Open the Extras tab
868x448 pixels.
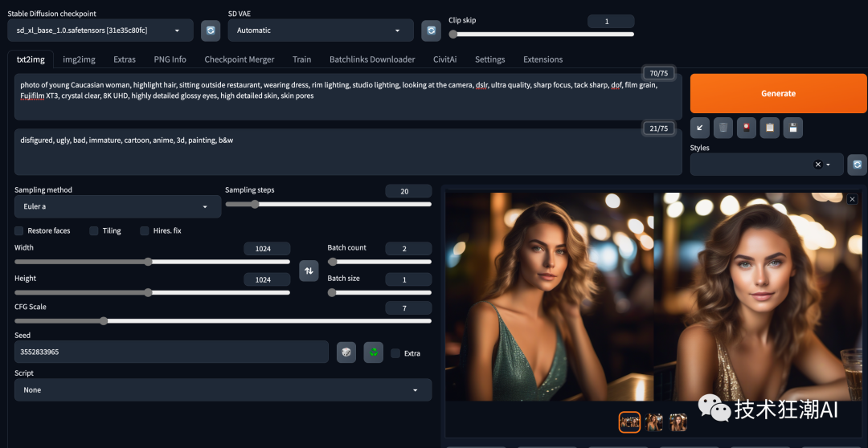(x=125, y=59)
